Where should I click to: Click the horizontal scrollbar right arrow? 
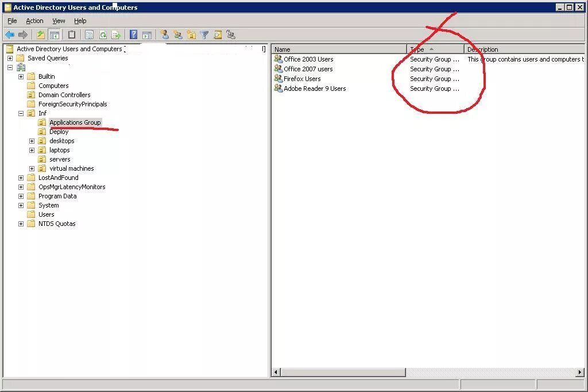(x=580, y=372)
